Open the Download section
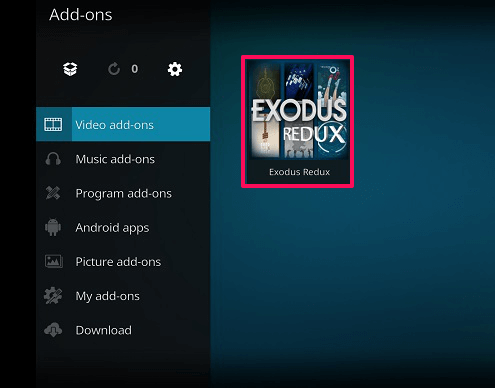This screenshot has height=388, width=495. pyautogui.click(x=123, y=330)
